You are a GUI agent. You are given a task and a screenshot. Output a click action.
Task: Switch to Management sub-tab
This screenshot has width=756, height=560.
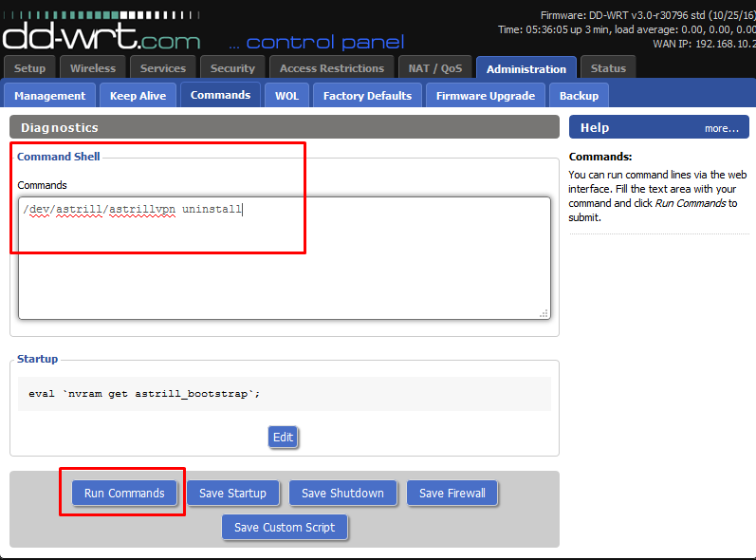click(x=49, y=96)
